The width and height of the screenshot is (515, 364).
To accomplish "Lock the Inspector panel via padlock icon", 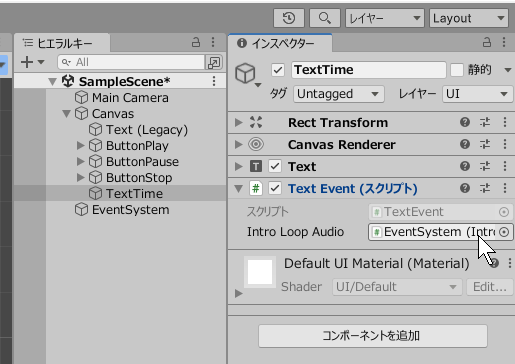I will pos(487,42).
